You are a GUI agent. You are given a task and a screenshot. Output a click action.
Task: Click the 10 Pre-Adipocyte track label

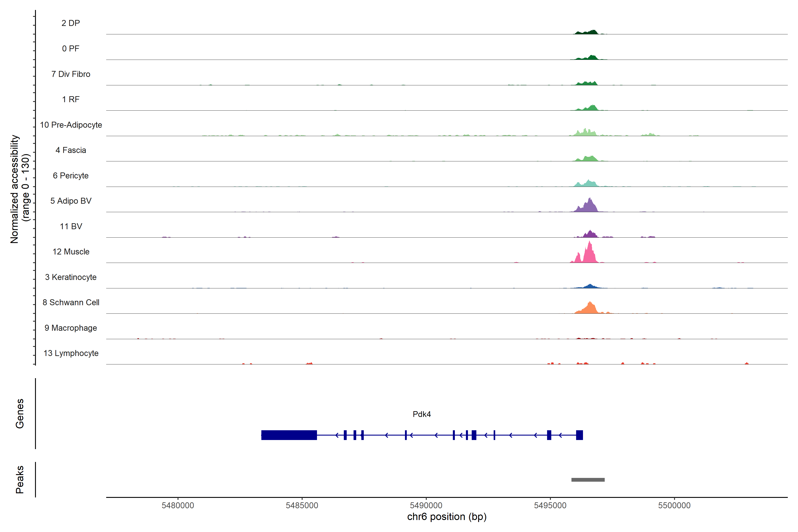coord(71,125)
